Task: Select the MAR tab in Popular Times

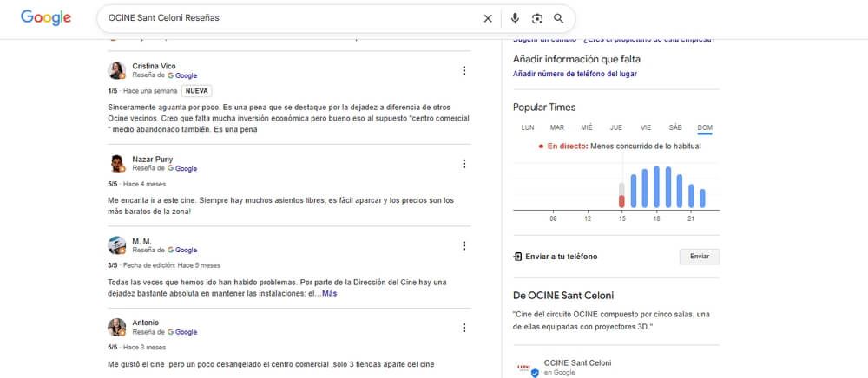Action: pyautogui.click(x=557, y=127)
